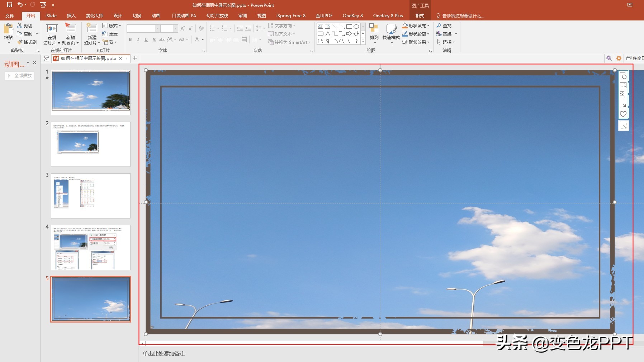Pick the rectangle shape in shapes gallery
Image resolution: width=644 pixels, height=362 pixels.
pos(349,26)
